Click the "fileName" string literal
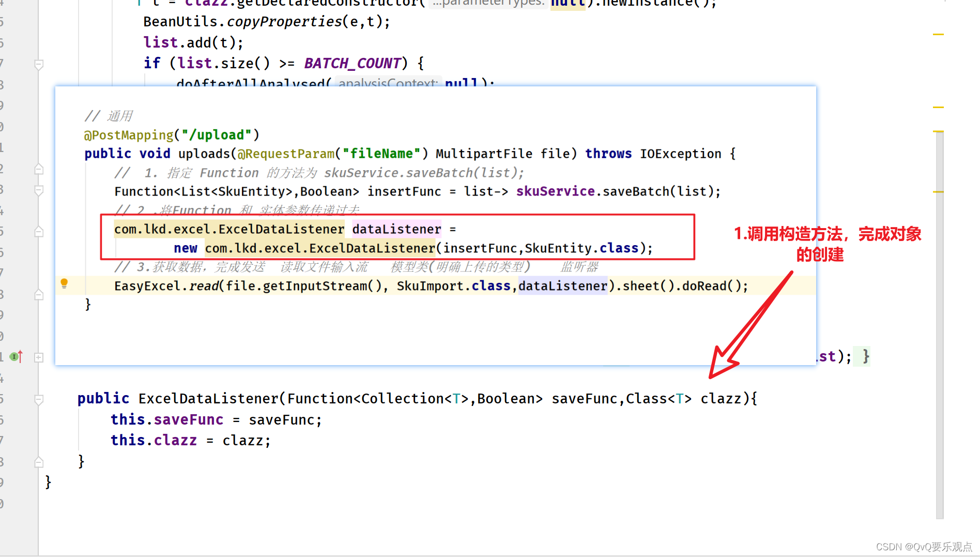 coord(381,154)
